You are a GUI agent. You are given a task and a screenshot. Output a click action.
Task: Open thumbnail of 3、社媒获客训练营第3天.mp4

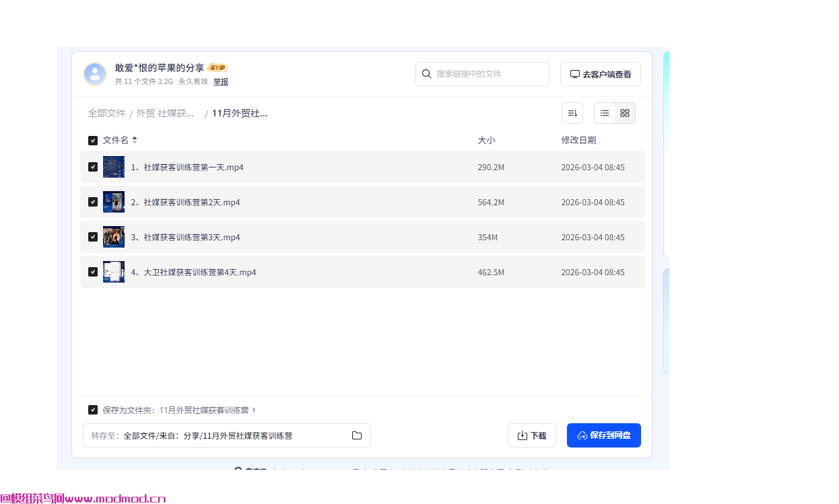point(114,237)
